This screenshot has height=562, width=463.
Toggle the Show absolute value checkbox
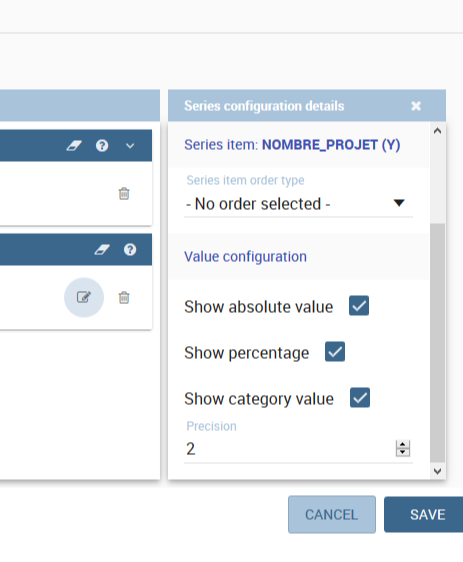coord(359,306)
